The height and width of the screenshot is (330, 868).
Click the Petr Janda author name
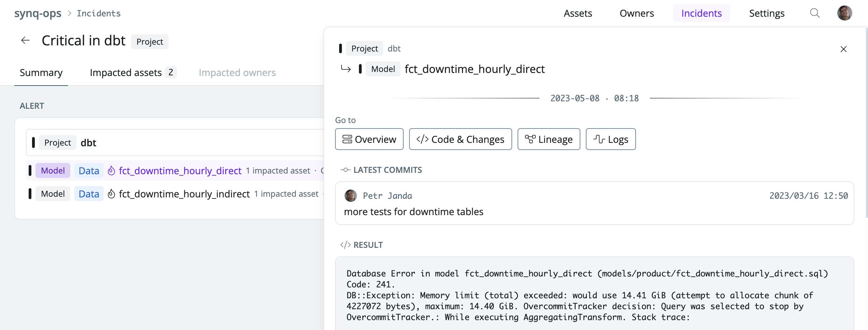[387, 196]
